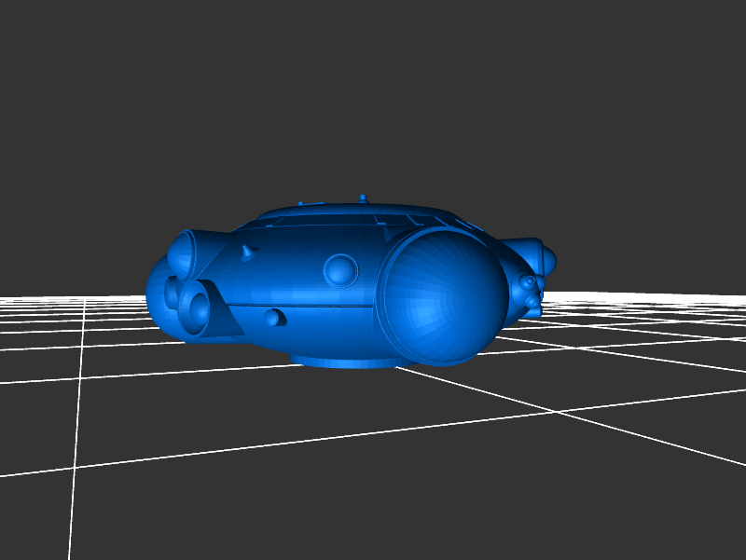Select the small sphere cluster on right side
746x560 pixels.
[531, 289]
